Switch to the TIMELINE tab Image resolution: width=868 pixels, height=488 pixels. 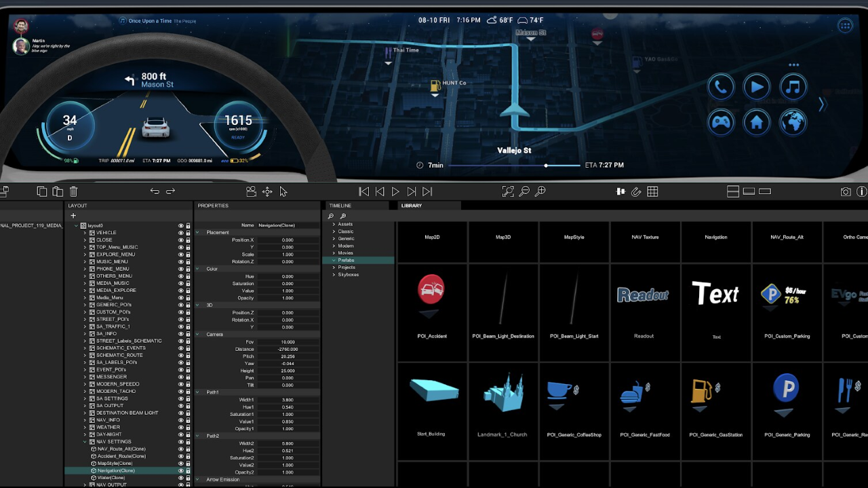click(x=340, y=206)
